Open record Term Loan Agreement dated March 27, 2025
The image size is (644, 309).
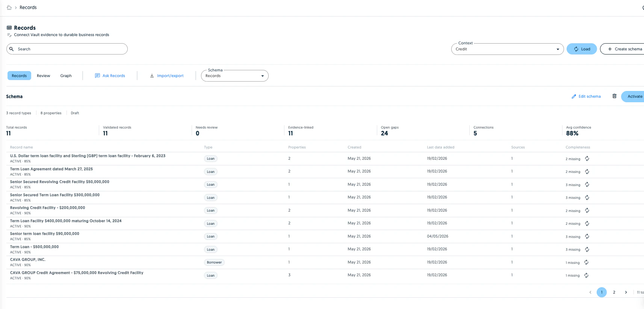pos(51,169)
